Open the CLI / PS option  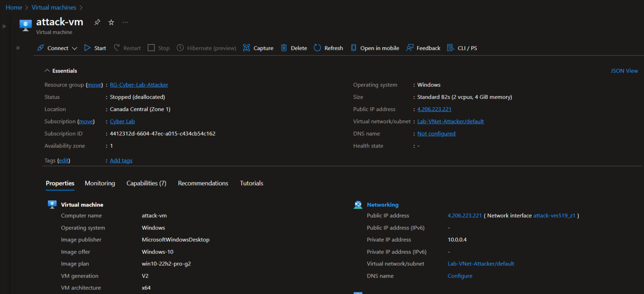tap(462, 48)
